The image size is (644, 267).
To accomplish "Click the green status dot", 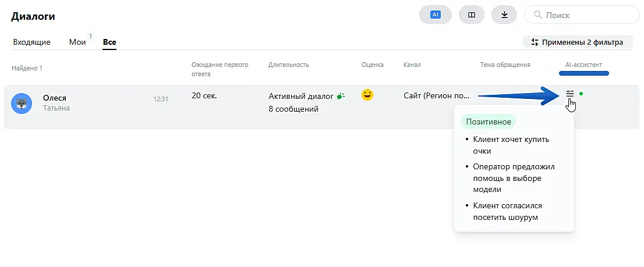I will point(581,94).
